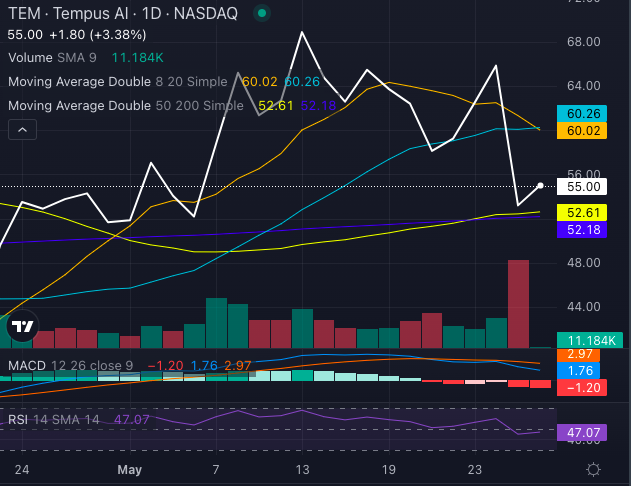Click the 44.00 price axis label
The width and height of the screenshot is (631, 486).
[x=584, y=307]
